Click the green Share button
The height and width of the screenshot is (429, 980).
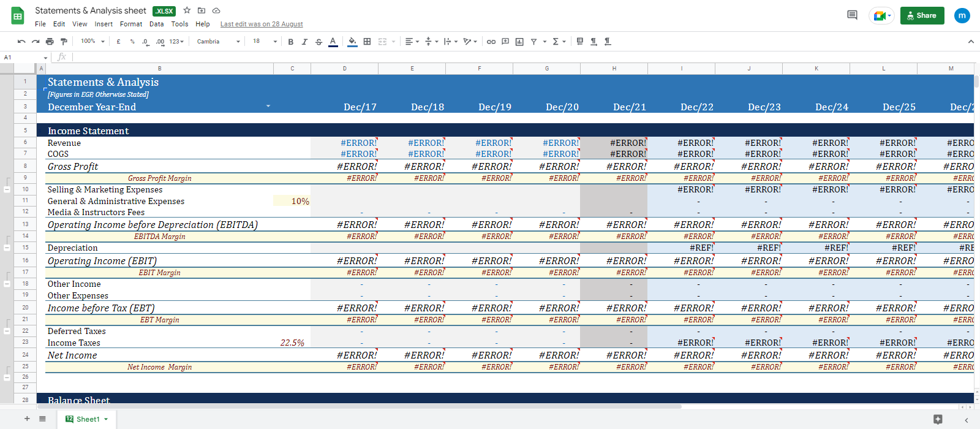922,15
